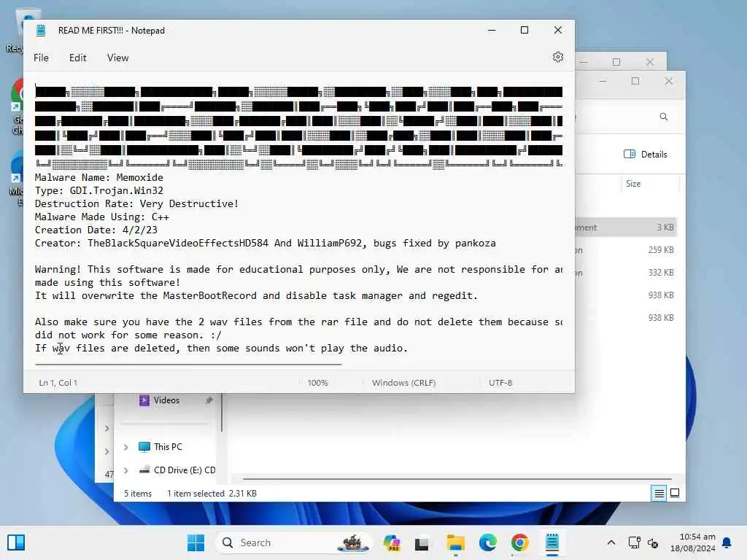The image size is (747, 560).
Task: Click the 100% zoom status entry
Action: (x=318, y=382)
